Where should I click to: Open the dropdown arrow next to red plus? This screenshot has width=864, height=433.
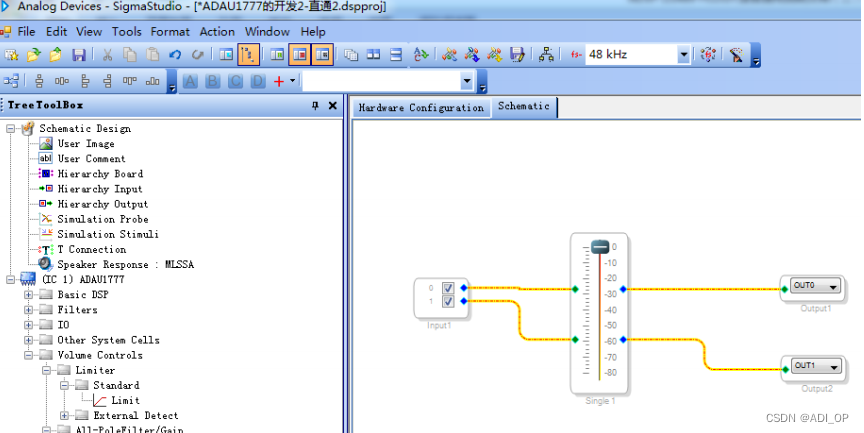292,81
